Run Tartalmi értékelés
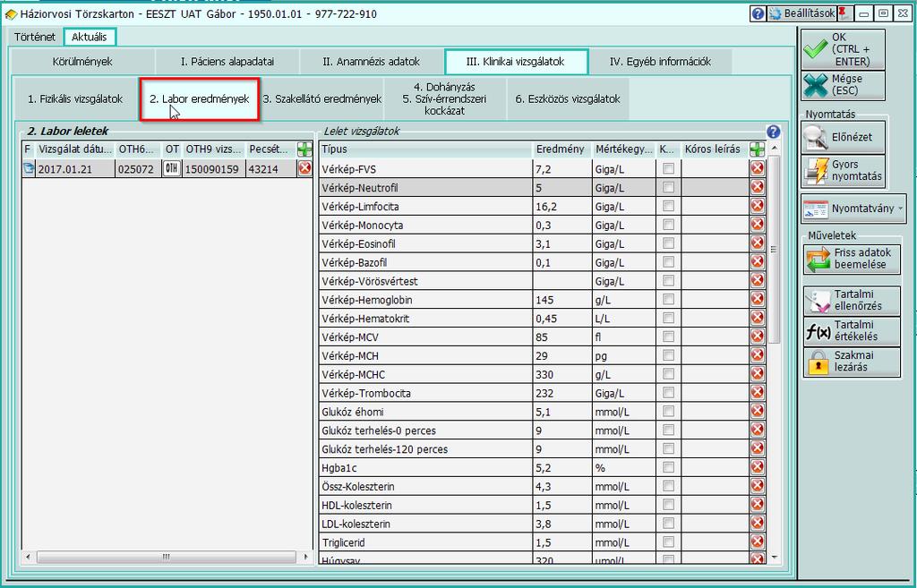The width and height of the screenshot is (917, 588). pos(853,331)
